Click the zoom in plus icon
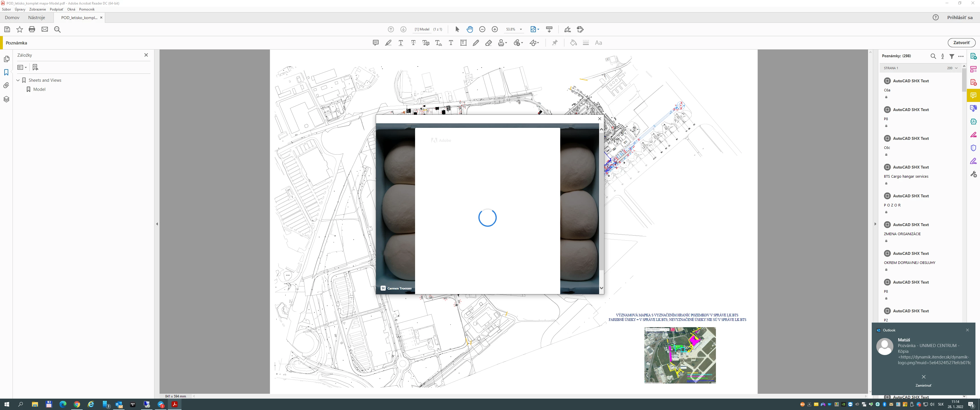Viewport: 980px width, 410px height. coord(495,29)
